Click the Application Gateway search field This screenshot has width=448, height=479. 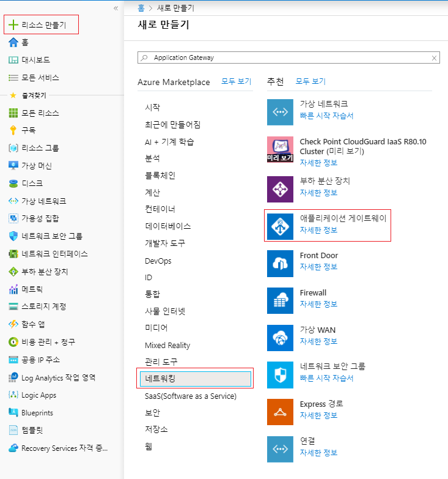288,58
